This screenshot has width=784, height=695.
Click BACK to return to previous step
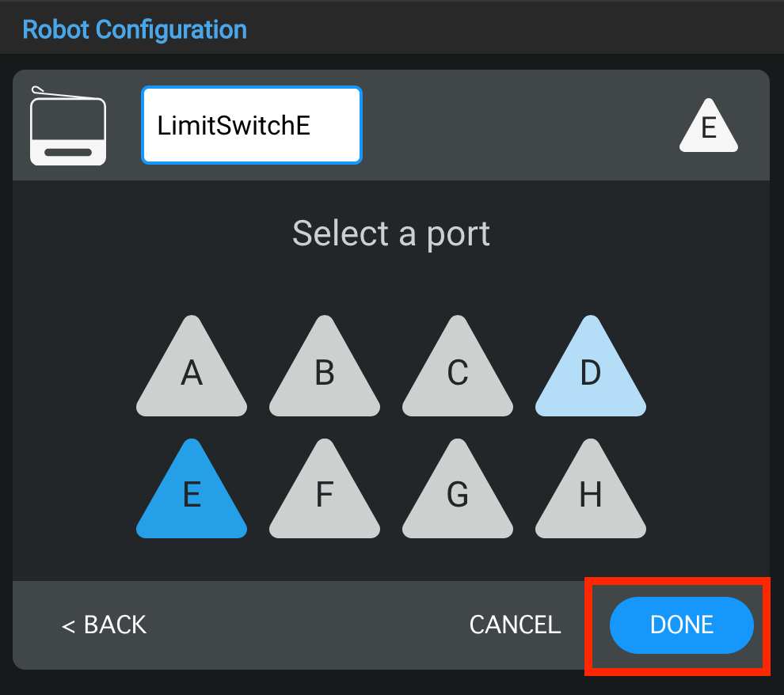(x=103, y=625)
